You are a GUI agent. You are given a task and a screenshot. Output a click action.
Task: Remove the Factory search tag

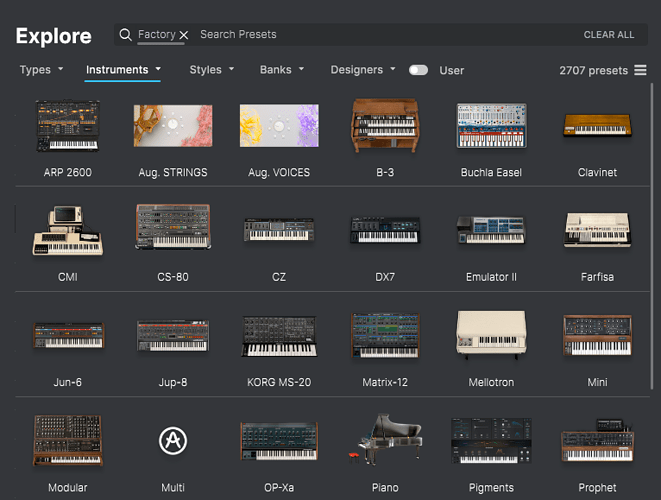click(x=184, y=35)
